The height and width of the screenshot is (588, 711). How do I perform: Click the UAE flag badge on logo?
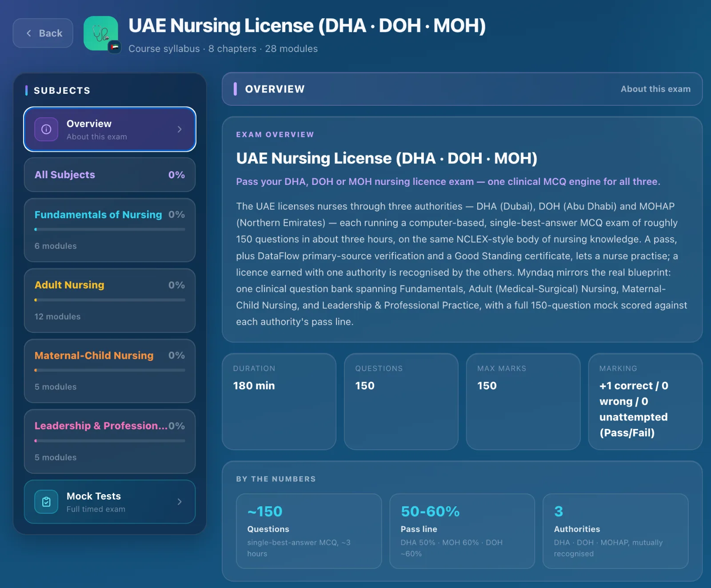(x=115, y=47)
